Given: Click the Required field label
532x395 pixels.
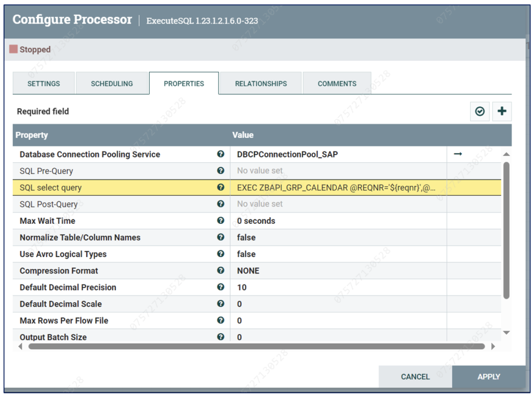Looking at the screenshot, I should [x=43, y=111].
